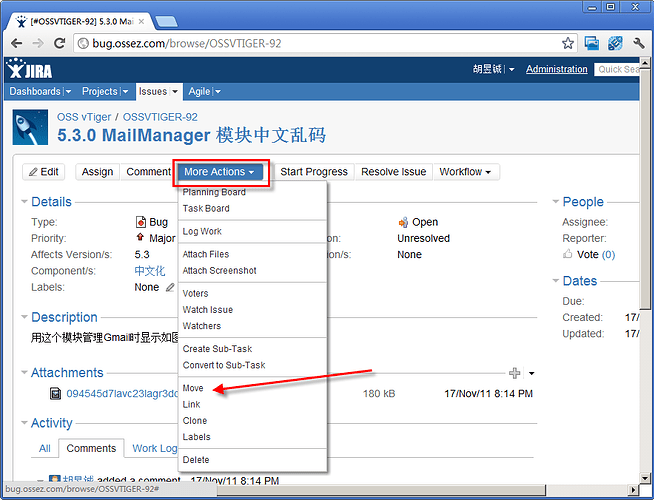Switch to the All activity tab
The image size is (654, 500).
(x=45, y=449)
